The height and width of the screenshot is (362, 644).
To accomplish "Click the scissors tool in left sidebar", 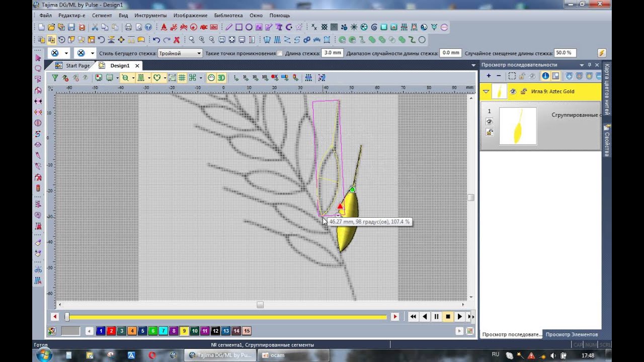I will pos(38,269).
